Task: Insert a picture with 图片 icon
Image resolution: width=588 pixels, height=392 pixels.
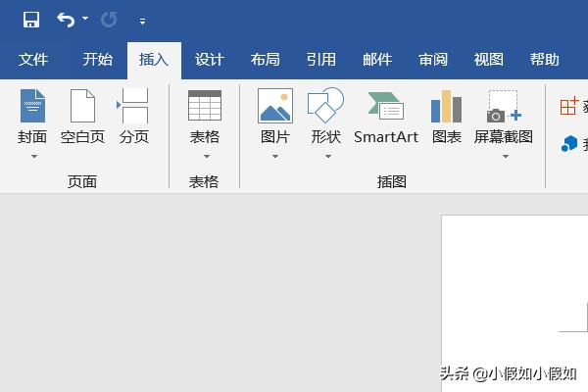Action: (274, 106)
